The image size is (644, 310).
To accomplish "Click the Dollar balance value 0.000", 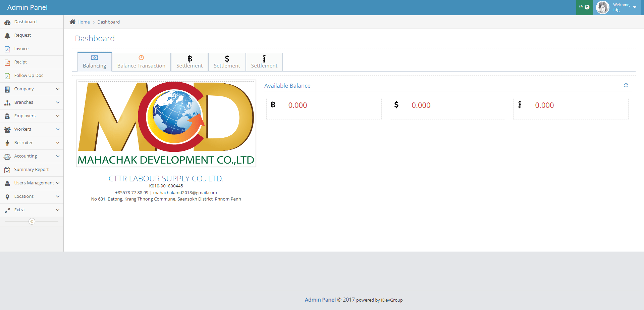I will tap(421, 105).
